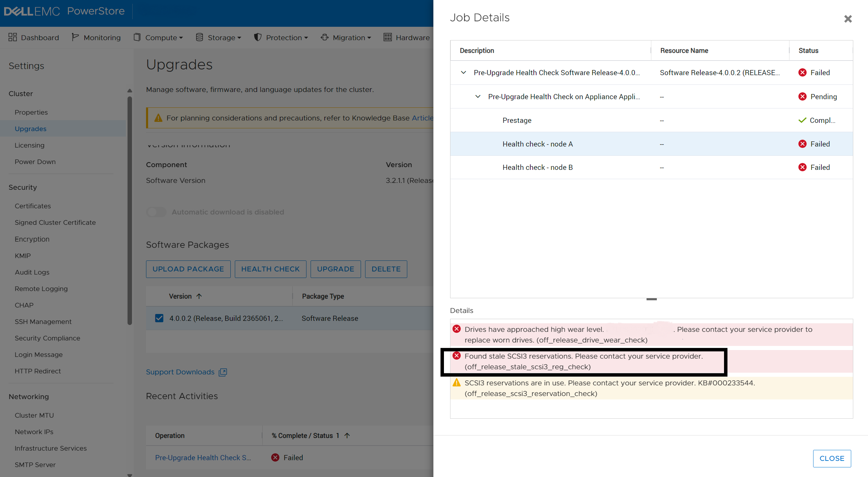Select Licensing in the Settings sidebar
Viewport: 868px width, 477px height.
[x=29, y=145]
